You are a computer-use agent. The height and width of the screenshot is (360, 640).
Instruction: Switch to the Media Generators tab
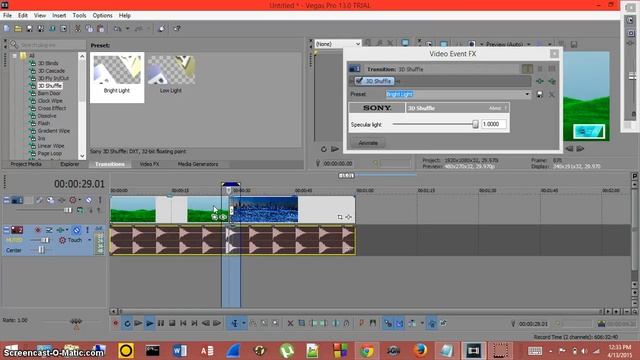(x=198, y=164)
